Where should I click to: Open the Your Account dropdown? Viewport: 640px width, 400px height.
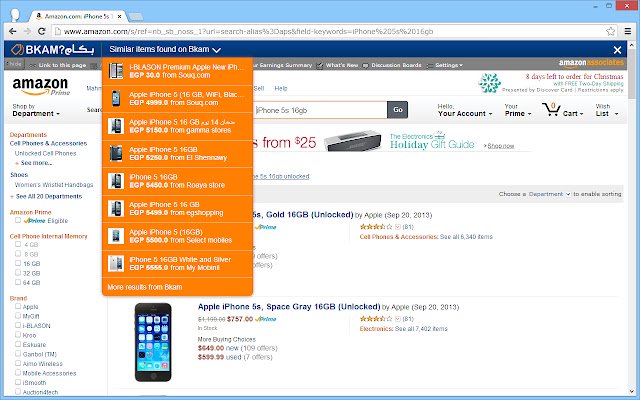(x=465, y=110)
